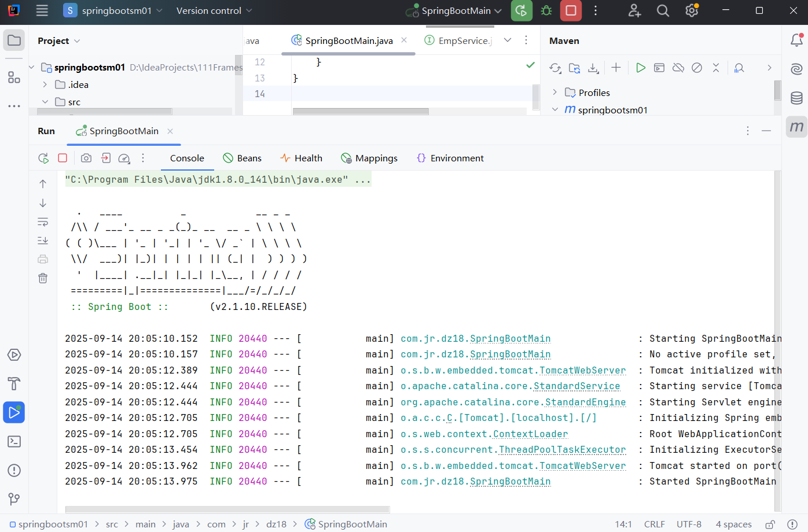Collapse all nodes in the Maven tree
The height and width of the screenshot is (532, 808).
pos(716,68)
